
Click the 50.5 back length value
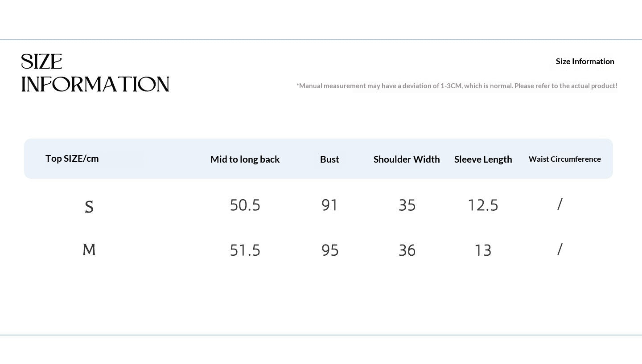click(245, 205)
